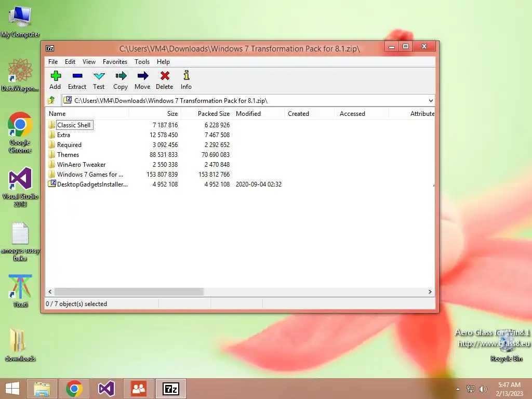Screen dimensions: 532x399
Task: Select the DesktopGadgetsInstaller file icon
Action: pyautogui.click(x=51, y=184)
